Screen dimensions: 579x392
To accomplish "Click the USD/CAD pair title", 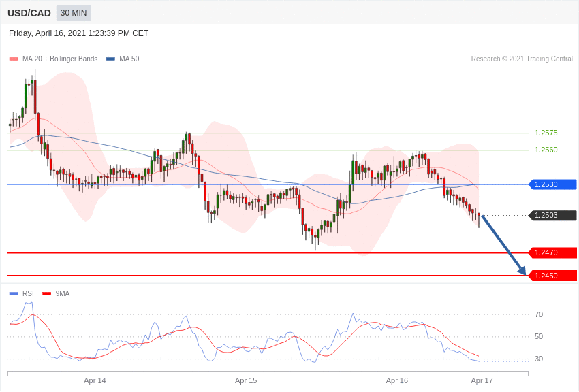I will 29,13.
